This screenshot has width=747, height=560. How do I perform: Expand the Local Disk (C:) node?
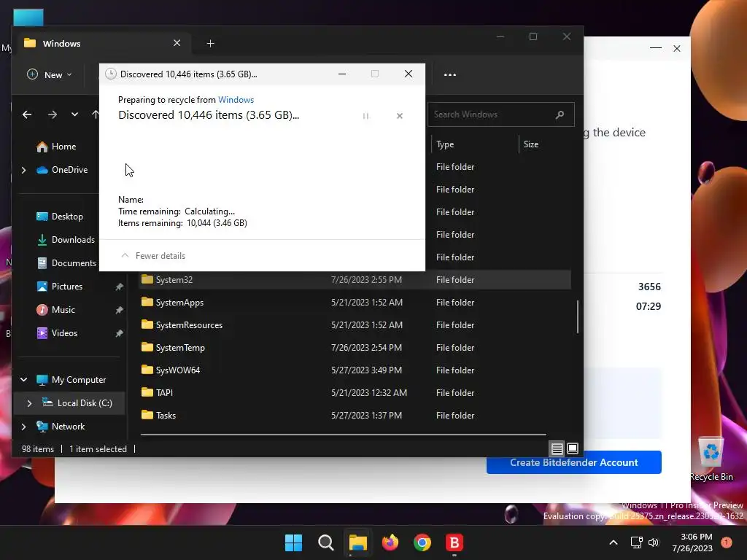coord(29,403)
